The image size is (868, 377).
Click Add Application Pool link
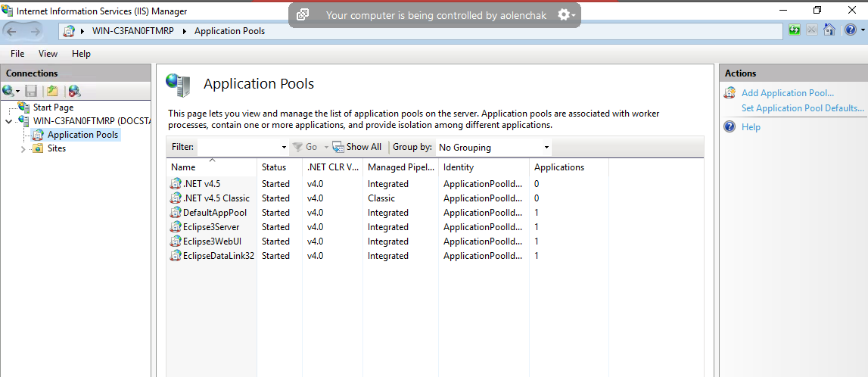coord(788,93)
